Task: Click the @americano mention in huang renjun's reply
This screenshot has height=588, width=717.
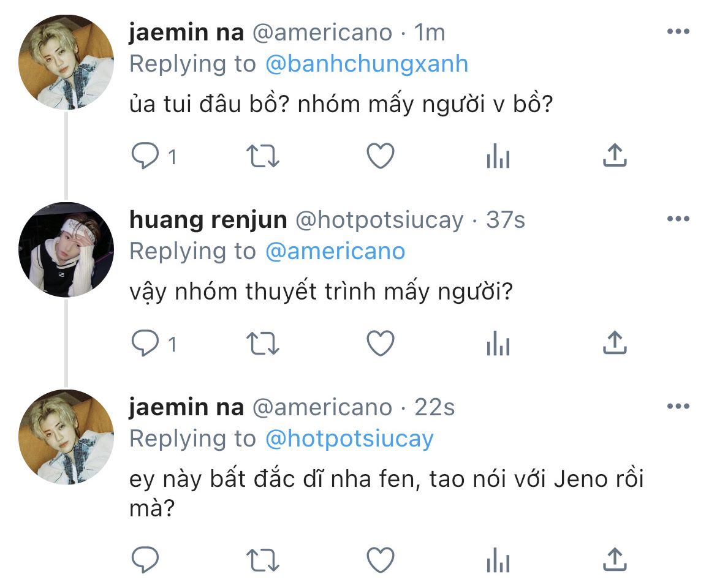Action: coord(335,251)
